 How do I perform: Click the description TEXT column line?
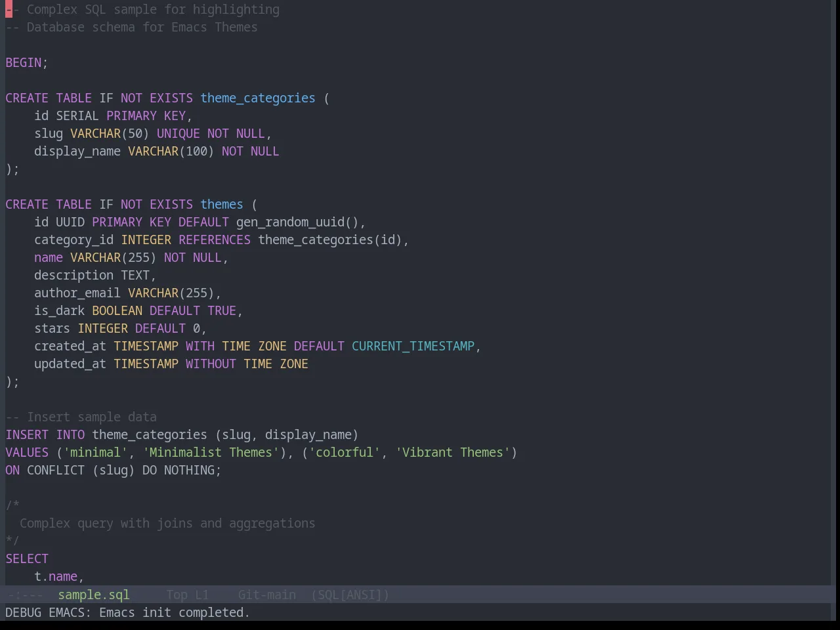[x=95, y=275]
